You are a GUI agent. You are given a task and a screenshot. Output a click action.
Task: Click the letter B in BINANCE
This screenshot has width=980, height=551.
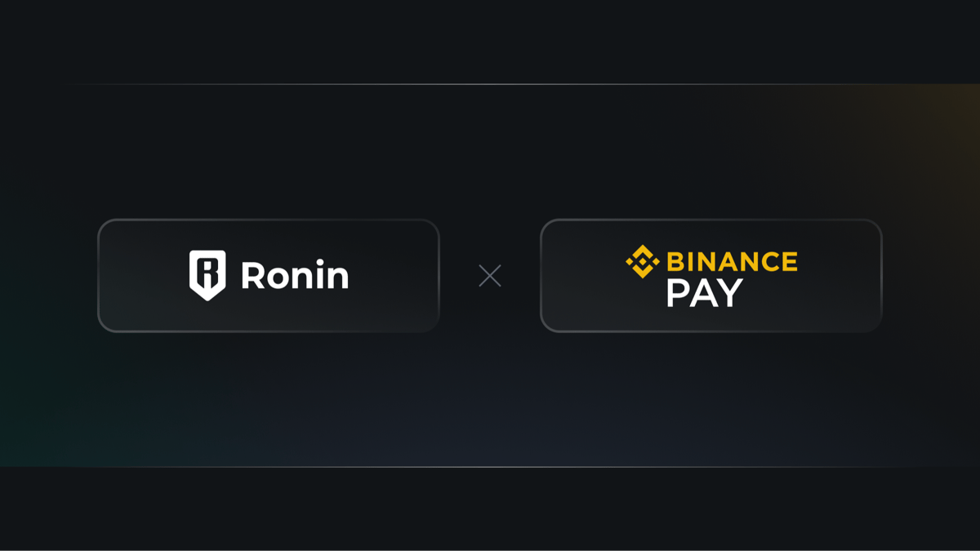676,261
